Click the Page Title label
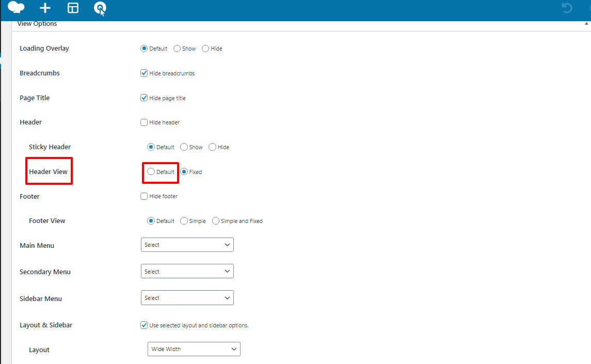591x364 pixels. pos(35,98)
